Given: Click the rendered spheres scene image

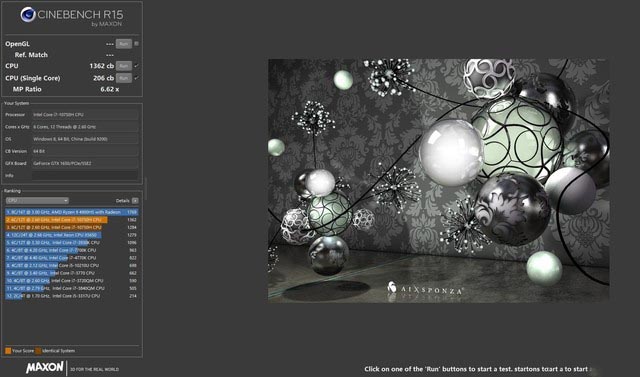Looking at the screenshot, I should (438, 180).
